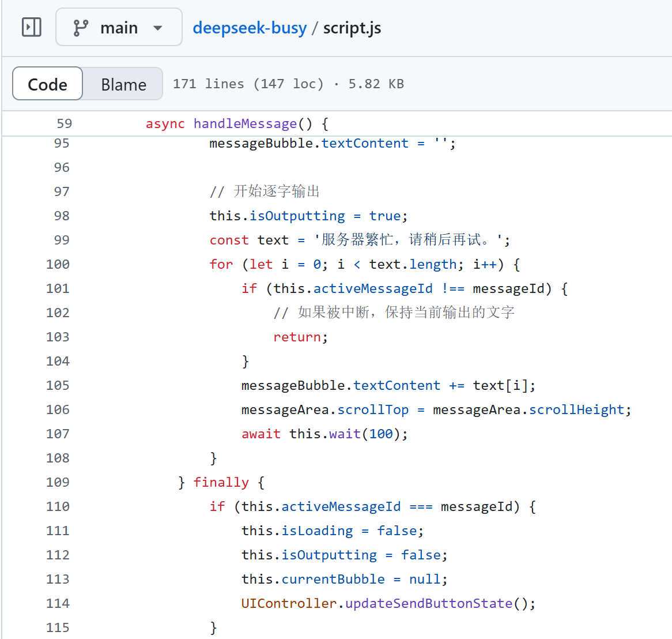Click the '171 lines (147 loc)' file info
672x639 pixels.
click(x=248, y=84)
